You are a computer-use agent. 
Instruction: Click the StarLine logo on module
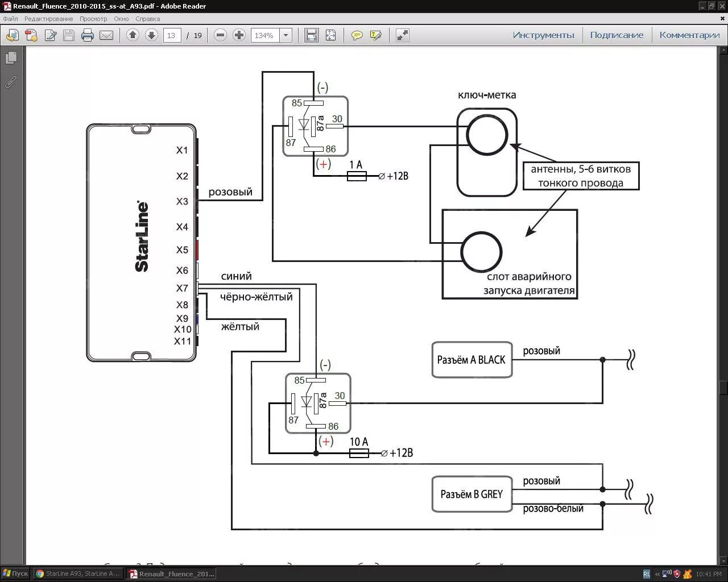142,236
